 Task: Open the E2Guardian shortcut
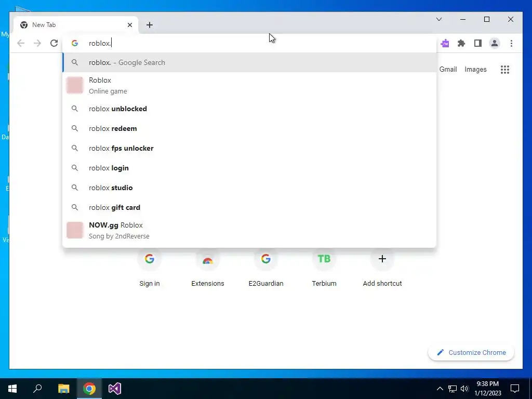(266, 269)
